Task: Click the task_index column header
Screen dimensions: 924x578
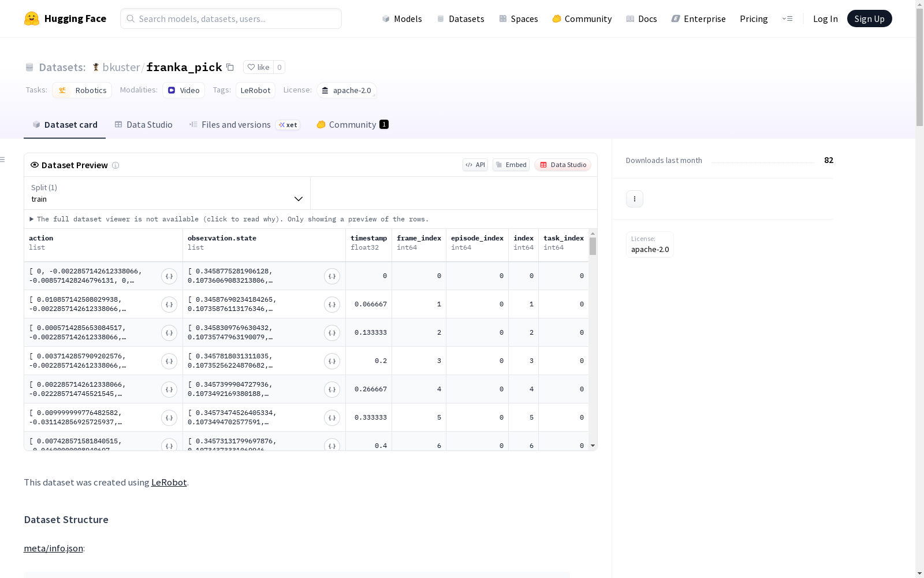Action: (564, 245)
